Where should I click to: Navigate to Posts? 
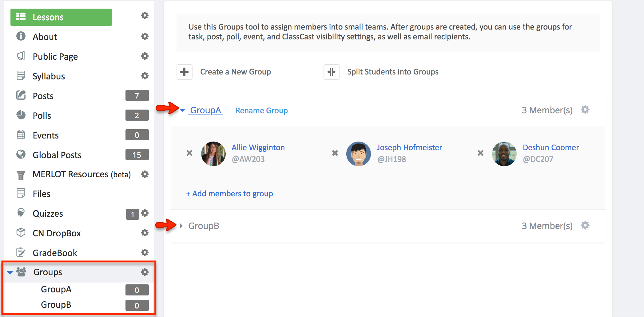tap(43, 96)
